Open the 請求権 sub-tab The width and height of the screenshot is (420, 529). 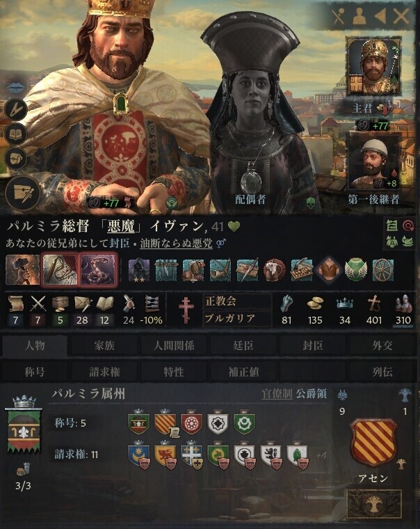104,372
